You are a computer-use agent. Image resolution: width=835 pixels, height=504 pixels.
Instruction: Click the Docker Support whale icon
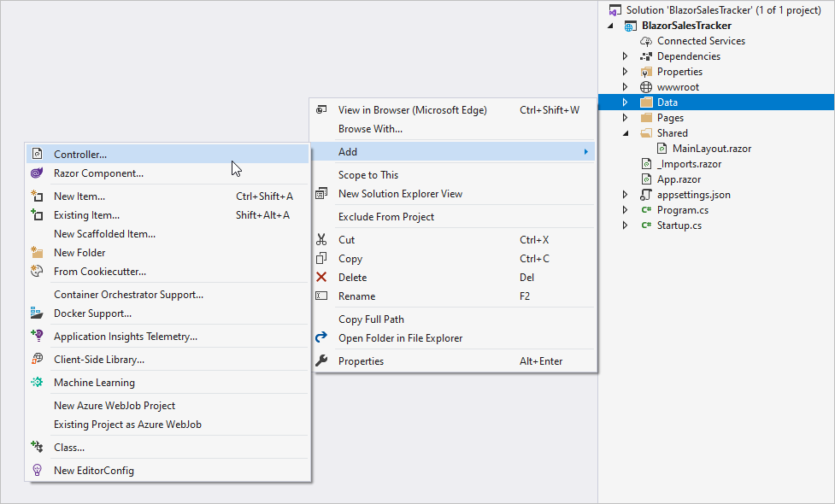37,314
